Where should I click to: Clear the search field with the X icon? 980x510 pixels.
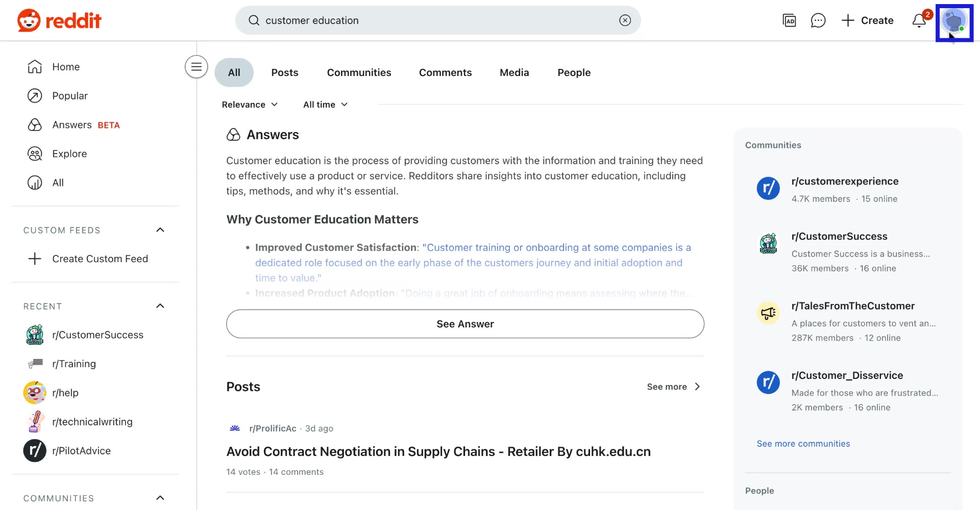tap(625, 20)
